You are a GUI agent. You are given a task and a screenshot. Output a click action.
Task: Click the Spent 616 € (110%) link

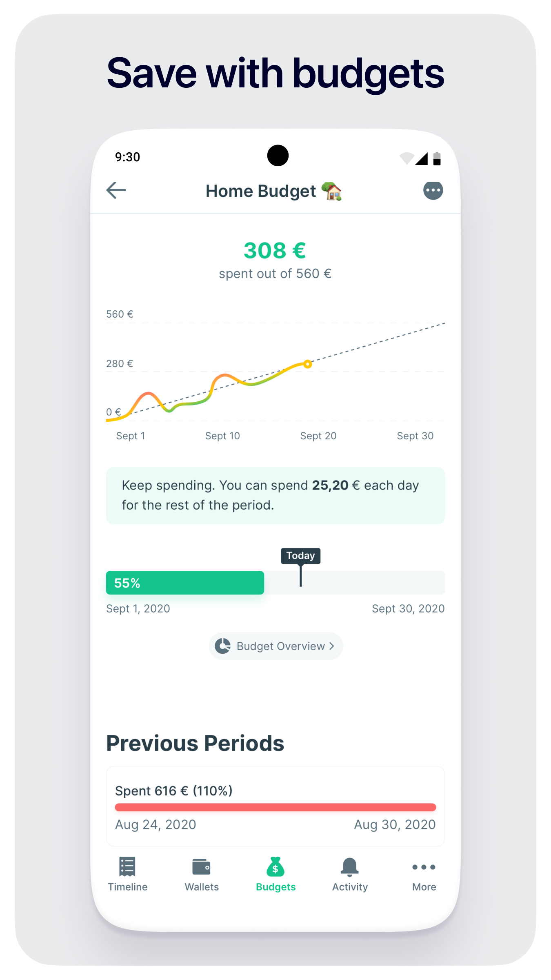click(x=173, y=791)
